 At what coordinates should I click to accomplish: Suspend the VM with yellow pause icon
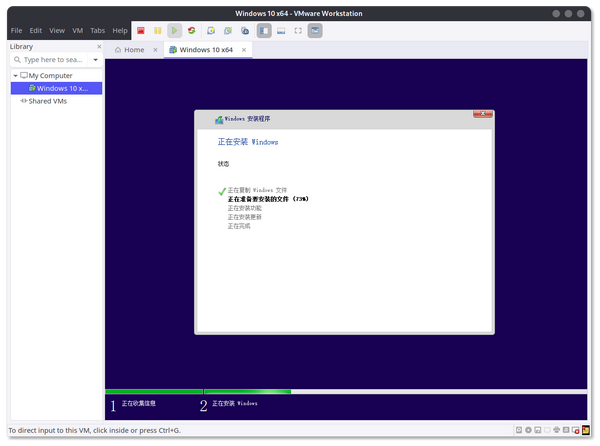coord(158,31)
